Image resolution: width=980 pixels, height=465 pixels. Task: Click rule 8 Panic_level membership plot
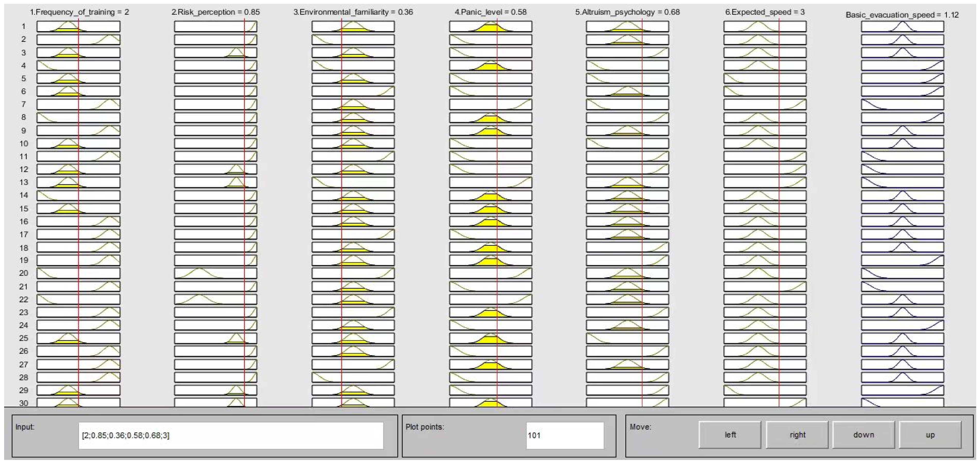coord(490,117)
